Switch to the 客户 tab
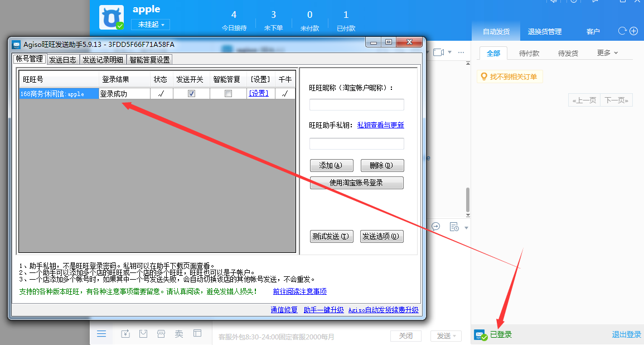 [593, 31]
